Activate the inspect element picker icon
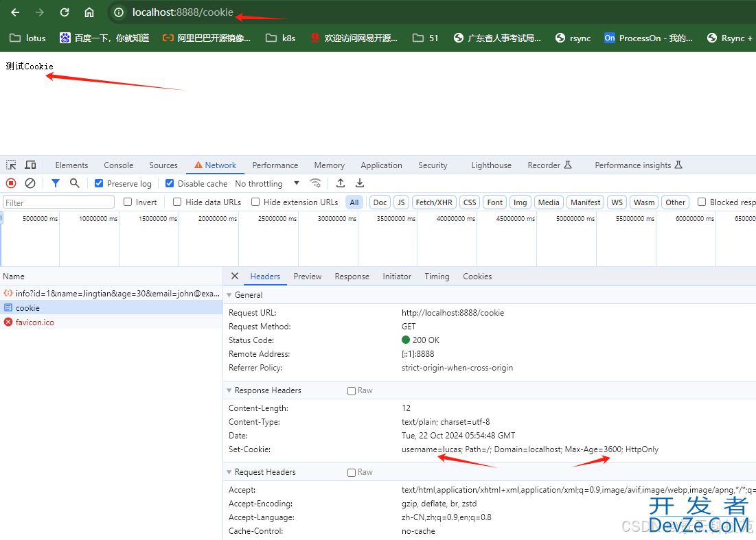Viewport: 756px width, 540px height. point(11,165)
